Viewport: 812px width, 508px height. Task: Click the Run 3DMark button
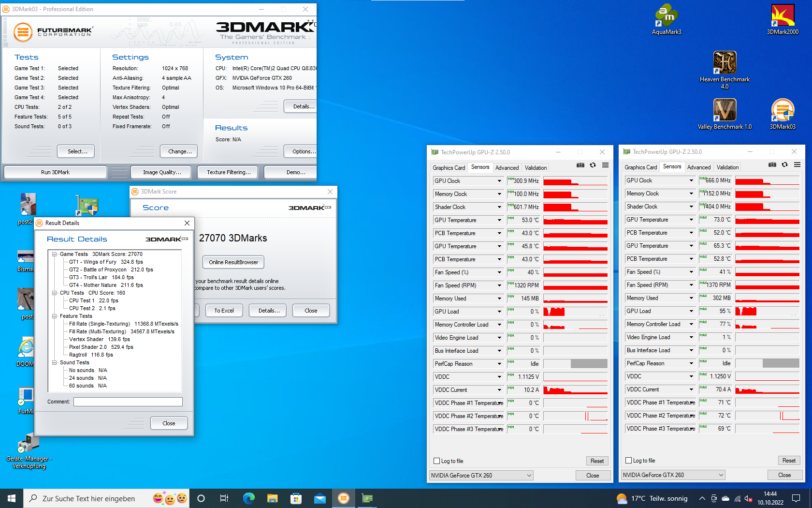pos(55,172)
